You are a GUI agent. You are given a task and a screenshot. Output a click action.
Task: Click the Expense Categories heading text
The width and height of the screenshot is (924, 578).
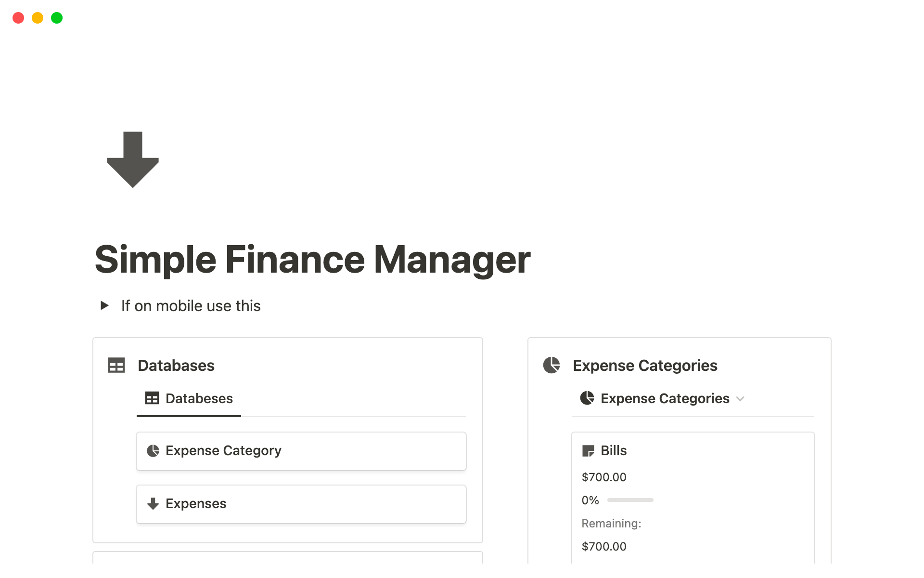tap(645, 366)
